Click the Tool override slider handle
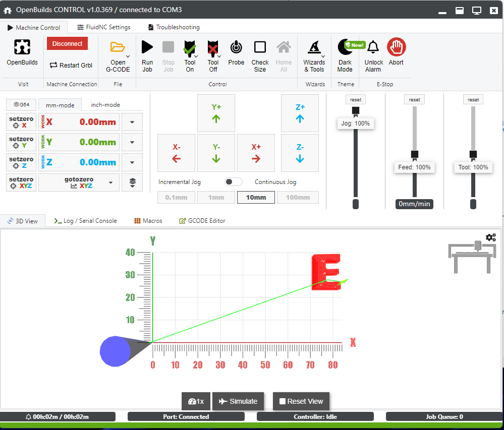Image resolution: width=504 pixels, height=430 pixels. tap(473, 154)
